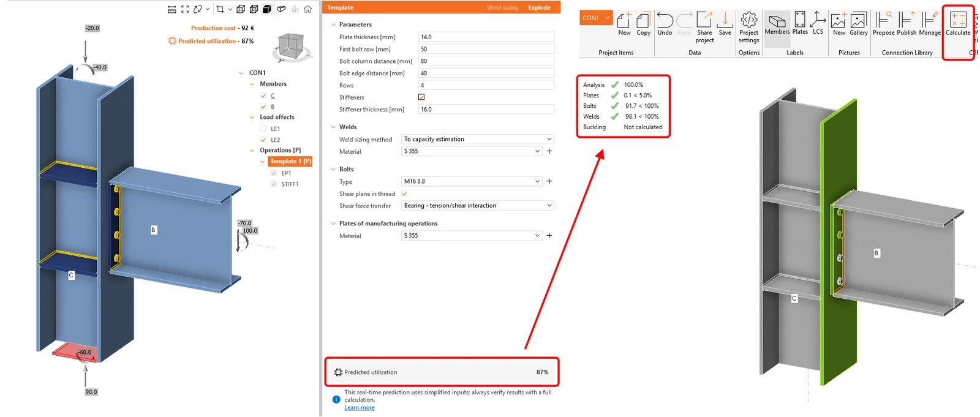Click the home view icon above 3D scene
Viewport: 980px width, 417px height.
click(x=307, y=9)
